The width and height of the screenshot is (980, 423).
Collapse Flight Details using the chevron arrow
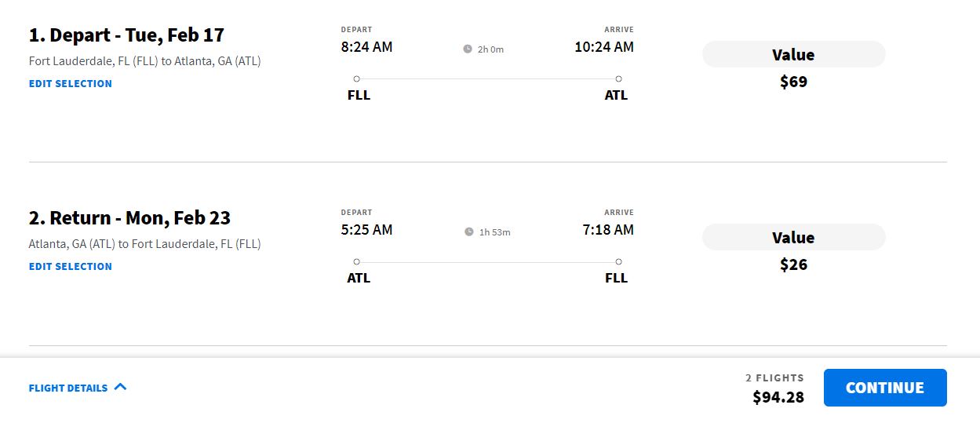click(x=120, y=387)
